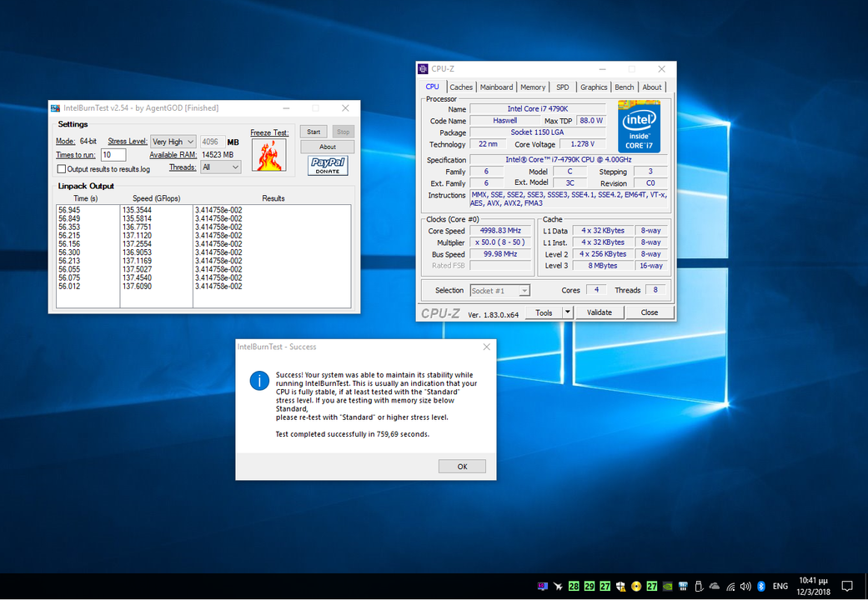
Task: Open the Action Center notification icon
Action: click(847, 586)
